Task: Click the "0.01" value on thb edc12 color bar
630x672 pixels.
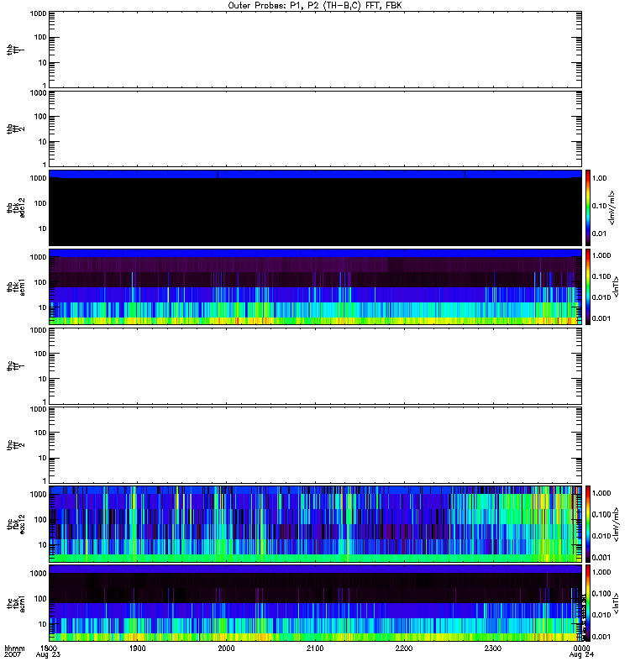Action: 599,234
